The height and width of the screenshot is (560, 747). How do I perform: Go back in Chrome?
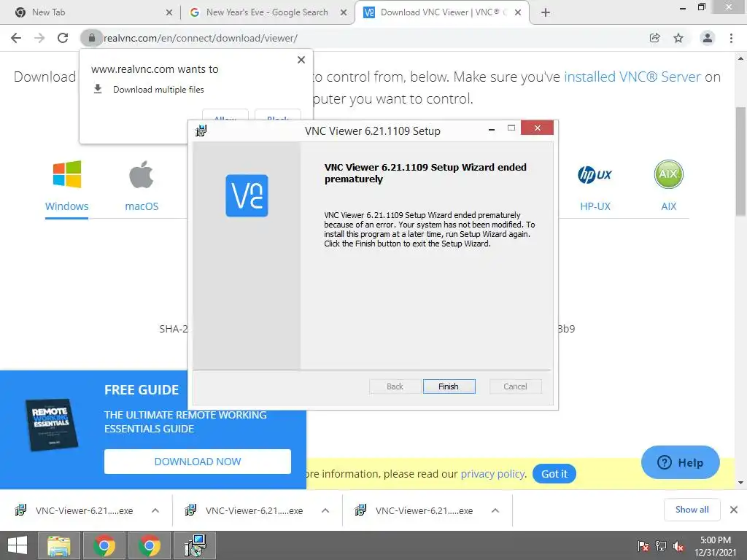16,38
